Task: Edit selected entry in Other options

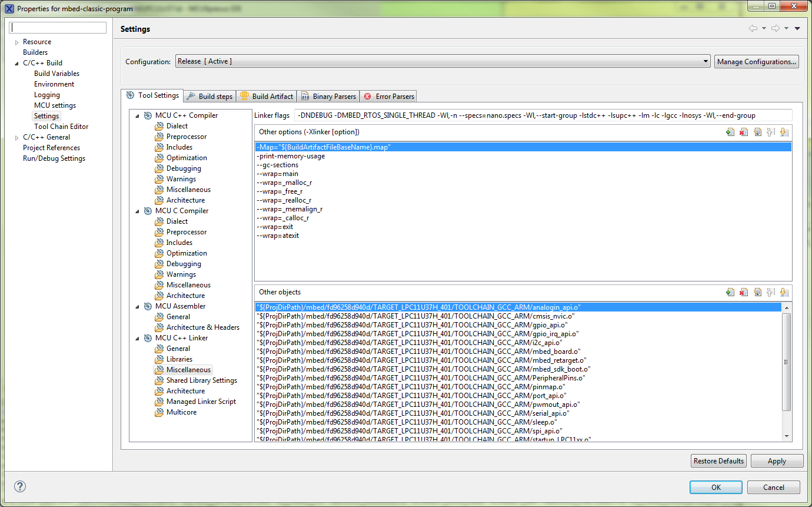Action: coord(757,132)
